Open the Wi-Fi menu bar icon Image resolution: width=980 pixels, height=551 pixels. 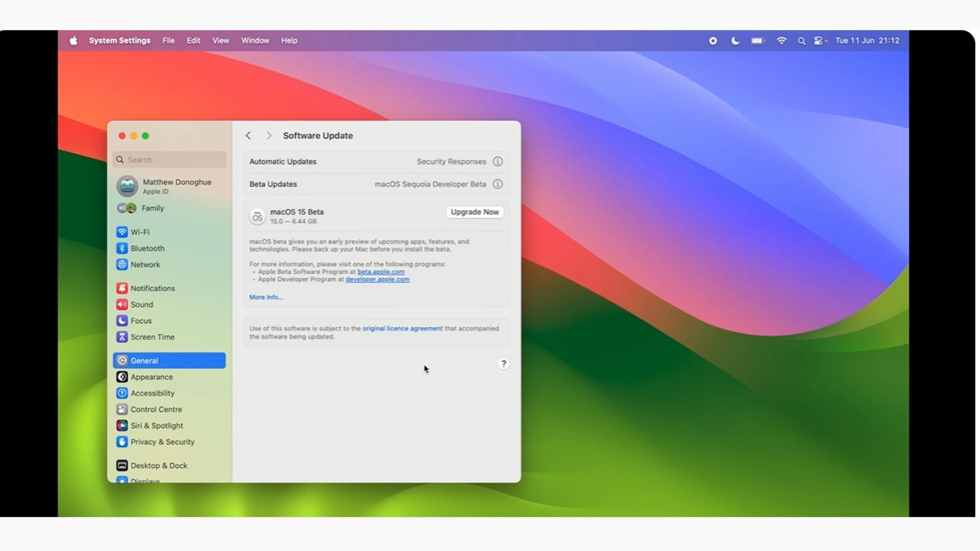coord(781,41)
